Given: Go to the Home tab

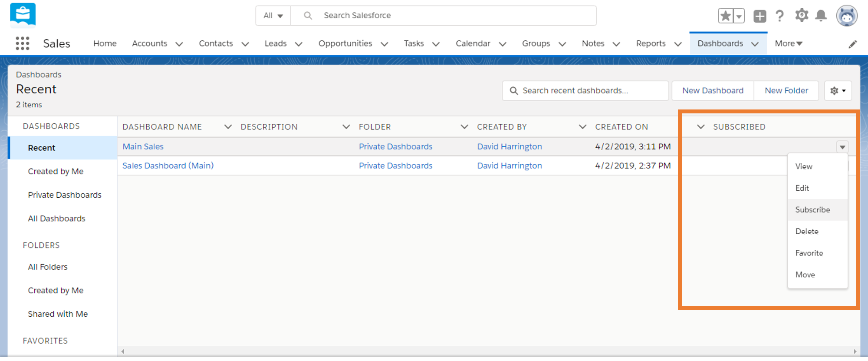Looking at the screenshot, I should [x=105, y=43].
